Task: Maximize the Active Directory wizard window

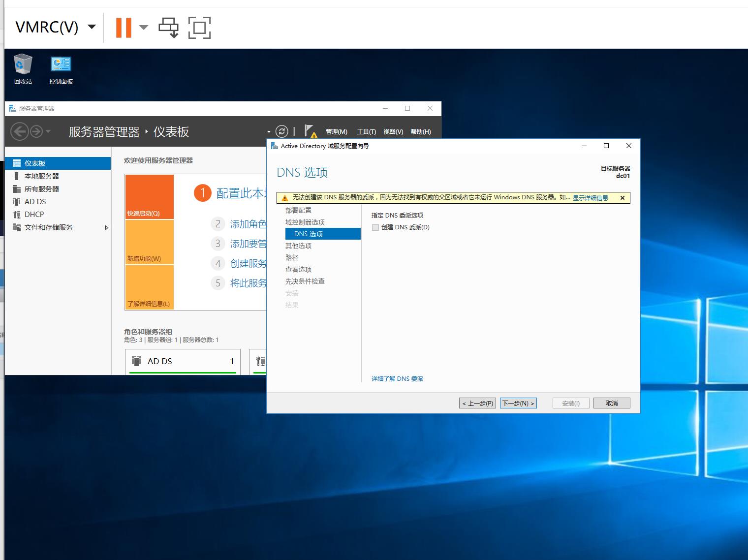Action: [606, 146]
